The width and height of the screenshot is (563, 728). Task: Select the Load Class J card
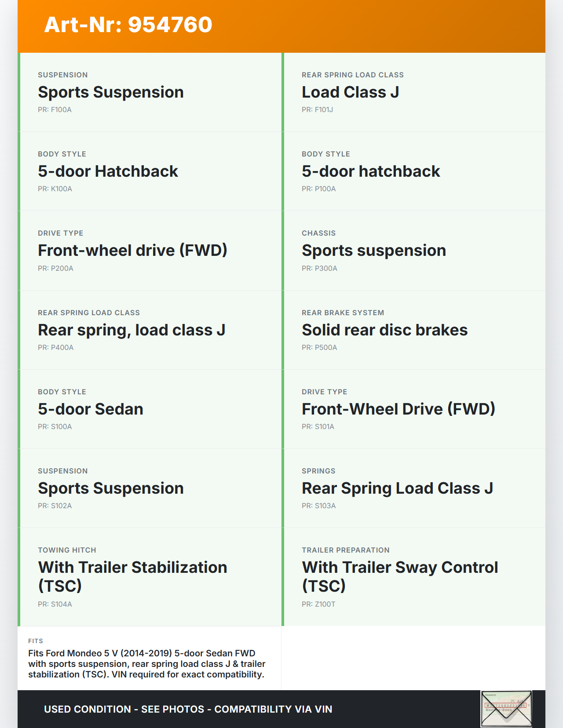pos(413,92)
